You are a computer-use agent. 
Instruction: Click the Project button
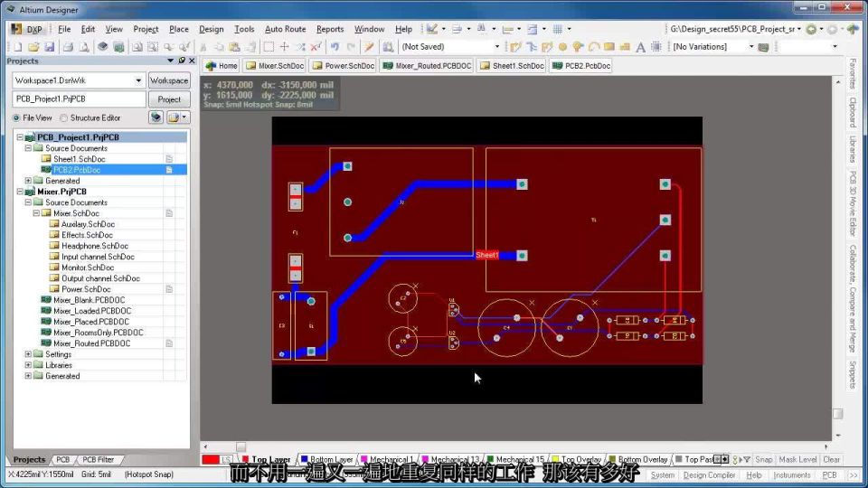169,99
